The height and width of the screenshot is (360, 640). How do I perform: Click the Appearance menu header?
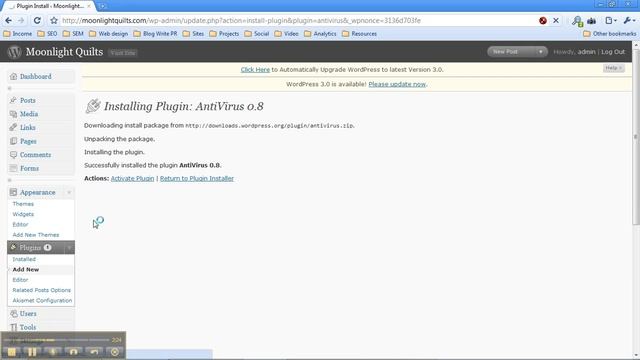click(x=37, y=192)
